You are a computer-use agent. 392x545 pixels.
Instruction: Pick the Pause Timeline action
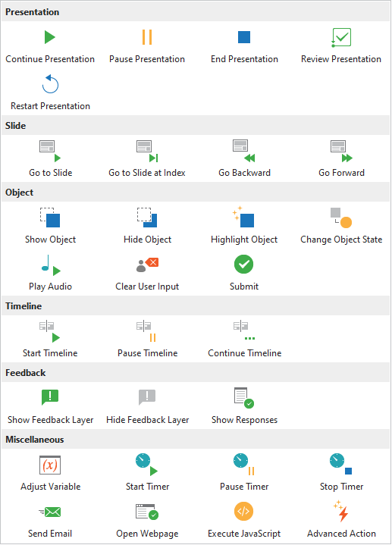click(147, 340)
